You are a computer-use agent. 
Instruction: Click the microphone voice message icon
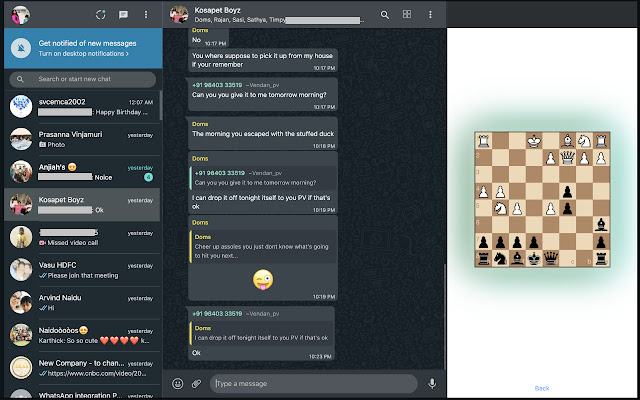coord(432,384)
